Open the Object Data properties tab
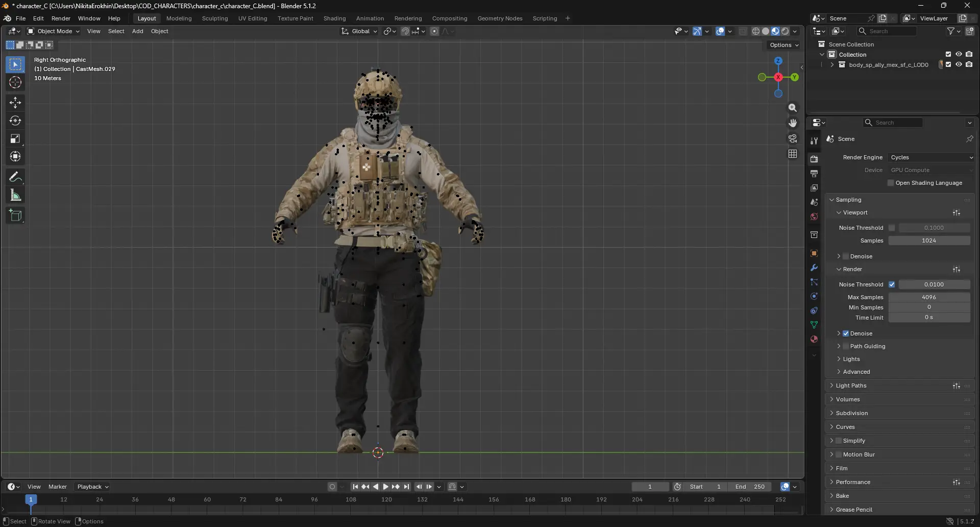 click(x=814, y=325)
